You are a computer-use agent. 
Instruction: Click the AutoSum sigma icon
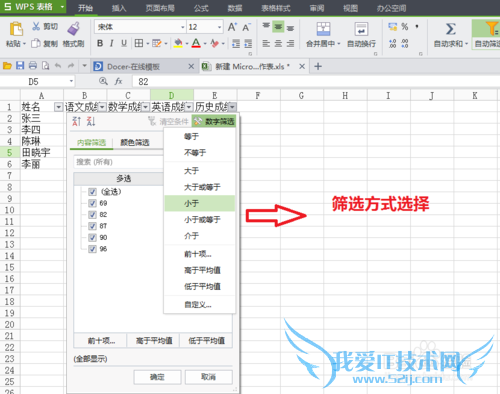point(451,29)
